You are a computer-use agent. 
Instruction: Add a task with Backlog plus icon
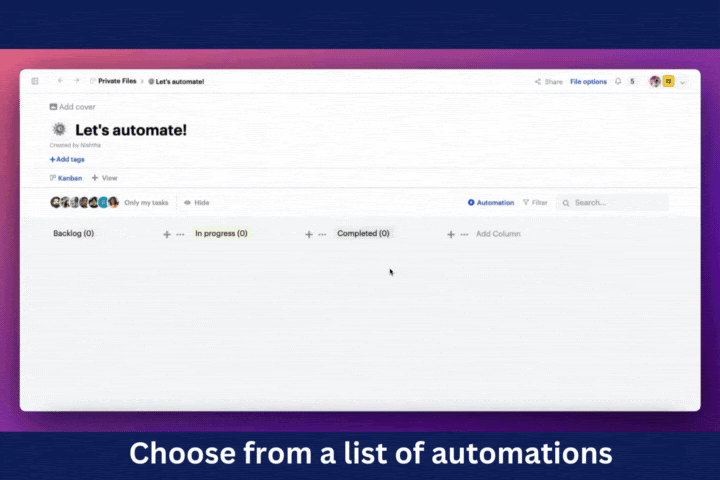(x=167, y=234)
